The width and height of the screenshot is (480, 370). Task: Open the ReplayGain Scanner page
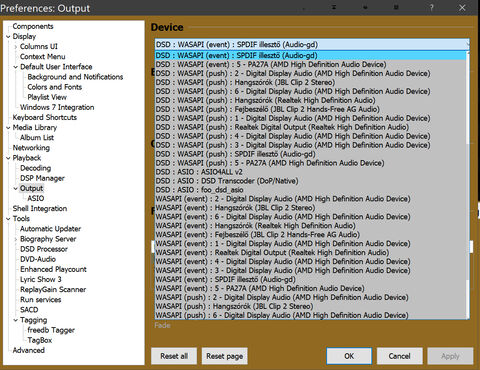pyautogui.click(x=53, y=289)
